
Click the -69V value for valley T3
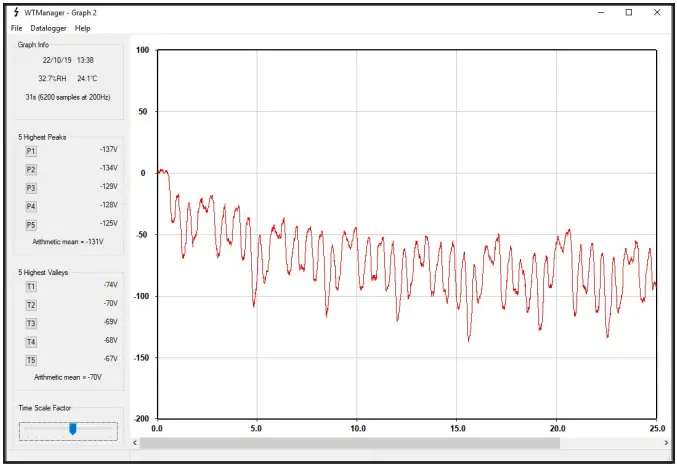click(x=111, y=322)
